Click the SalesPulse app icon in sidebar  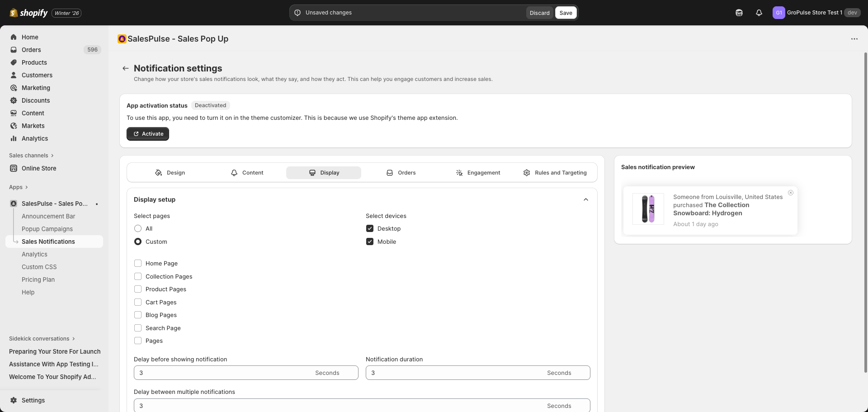click(13, 204)
